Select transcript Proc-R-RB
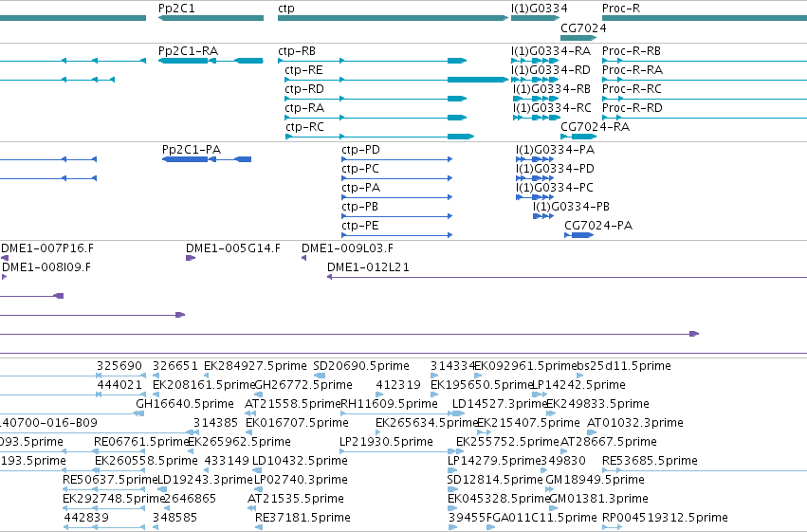807x532 pixels. pos(632,51)
